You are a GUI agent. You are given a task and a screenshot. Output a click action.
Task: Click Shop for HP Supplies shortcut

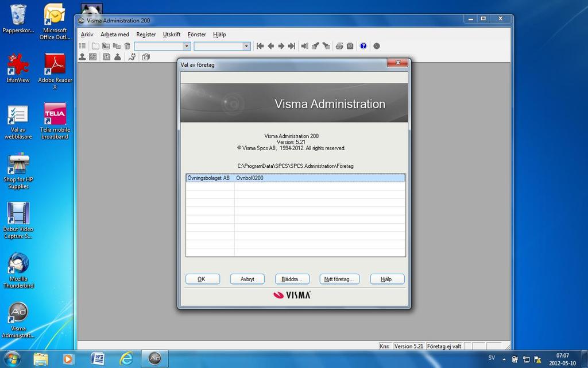click(18, 171)
